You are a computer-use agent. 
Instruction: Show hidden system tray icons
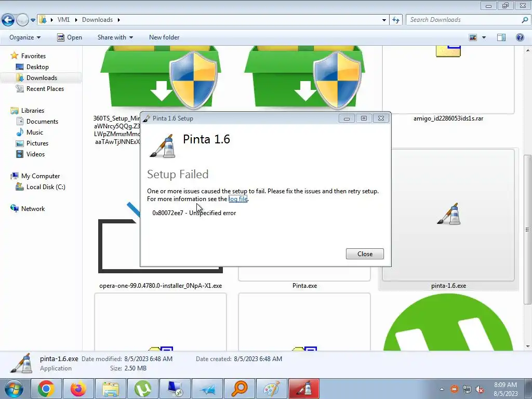(x=442, y=389)
